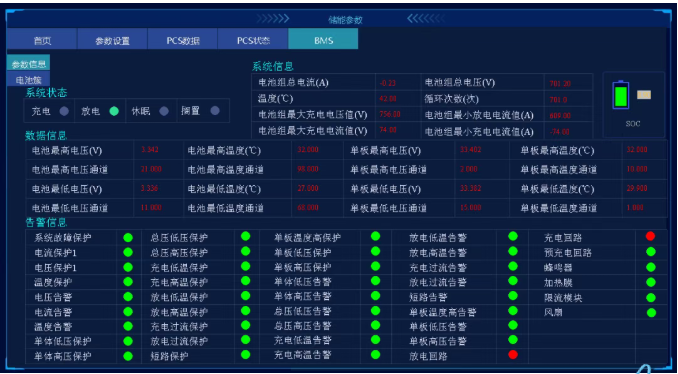Image resolution: width=678 pixels, height=374 pixels.
Task: Click the 预充电回路 indicator light
Action: coord(650,252)
